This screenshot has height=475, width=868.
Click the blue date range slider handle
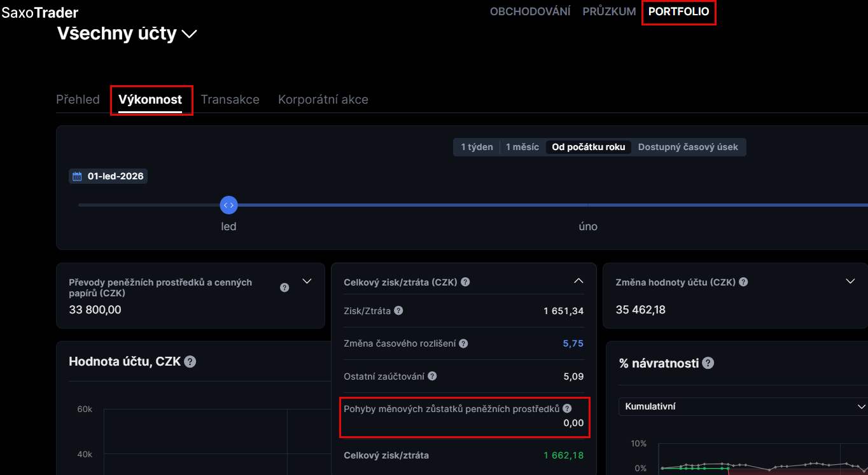coord(228,205)
